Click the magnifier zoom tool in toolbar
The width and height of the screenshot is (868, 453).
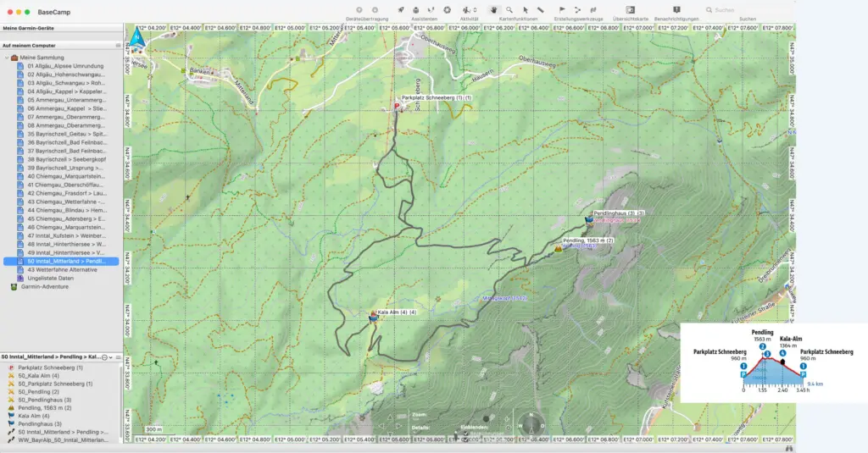pyautogui.click(x=509, y=10)
